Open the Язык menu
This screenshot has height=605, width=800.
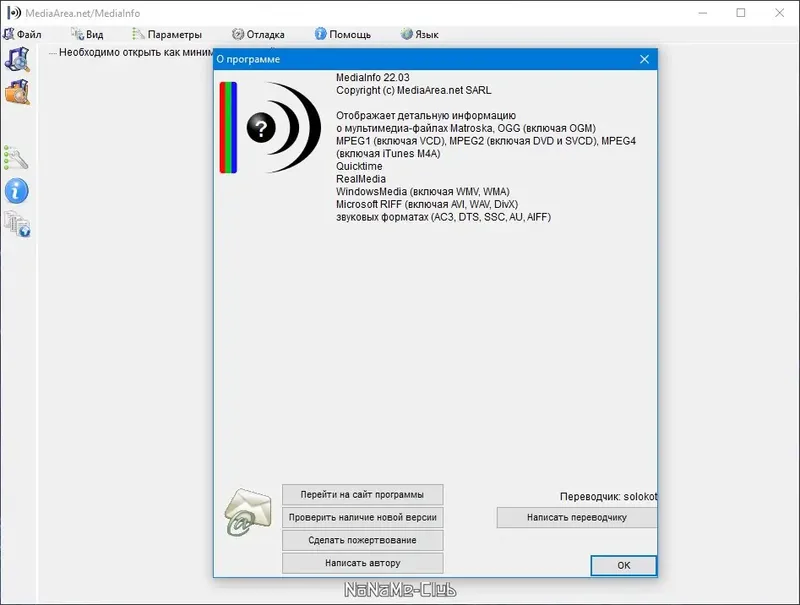pos(419,34)
